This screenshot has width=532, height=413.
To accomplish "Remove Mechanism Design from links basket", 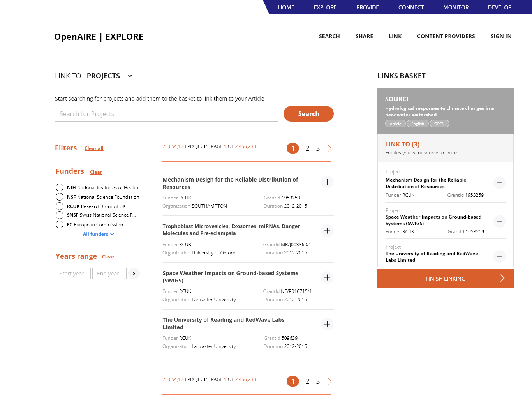I will [x=499, y=183].
